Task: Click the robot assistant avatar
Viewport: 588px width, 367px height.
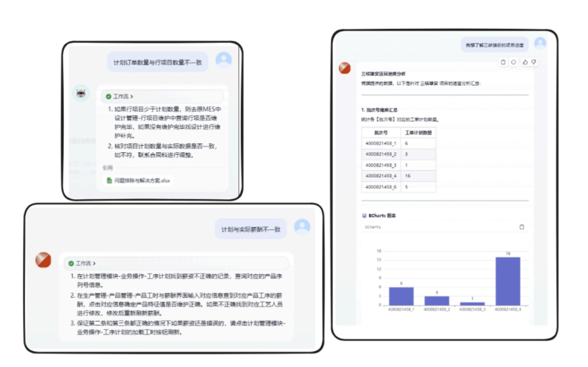Action: pos(81,93)
